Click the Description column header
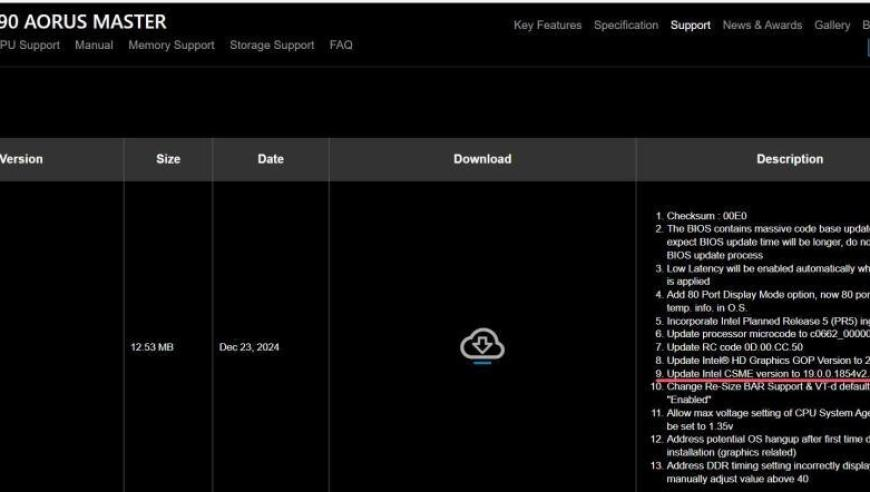This screenshot has height=492, width=870. (790, 159)
